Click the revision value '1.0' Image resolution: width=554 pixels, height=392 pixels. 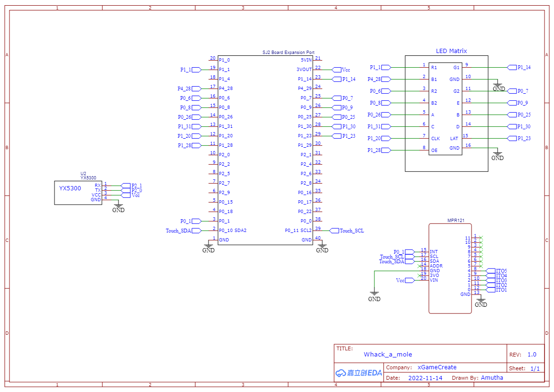tap(532, 355)
